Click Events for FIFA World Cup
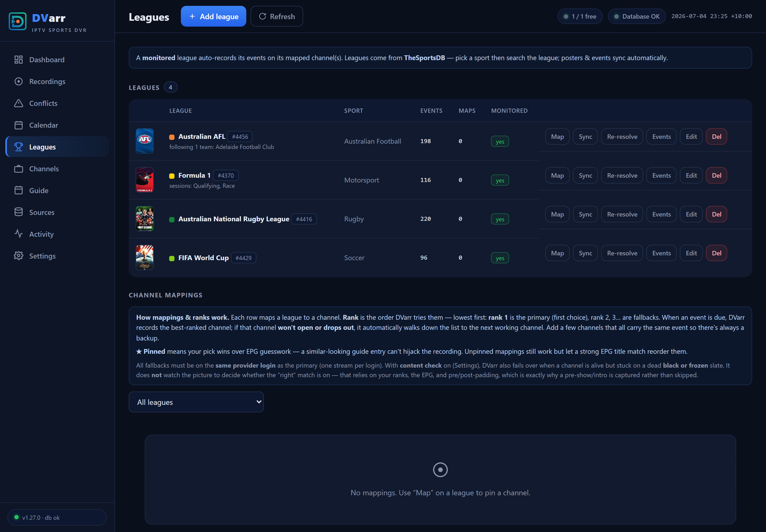Viewport: 766px width, 532px height. point(661,253)
